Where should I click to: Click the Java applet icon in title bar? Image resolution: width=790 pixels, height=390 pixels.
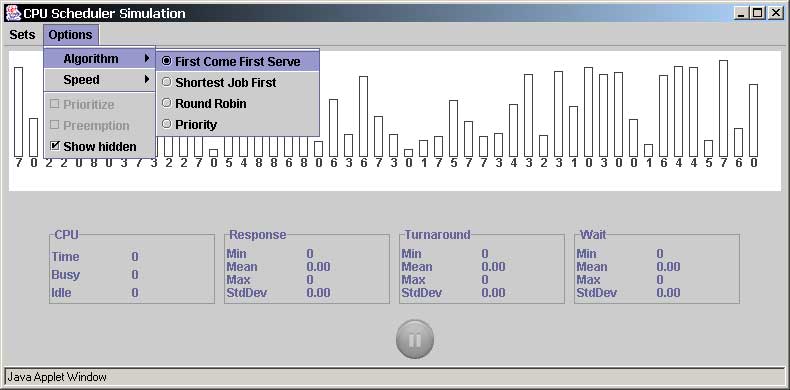(x=13, y=13)
